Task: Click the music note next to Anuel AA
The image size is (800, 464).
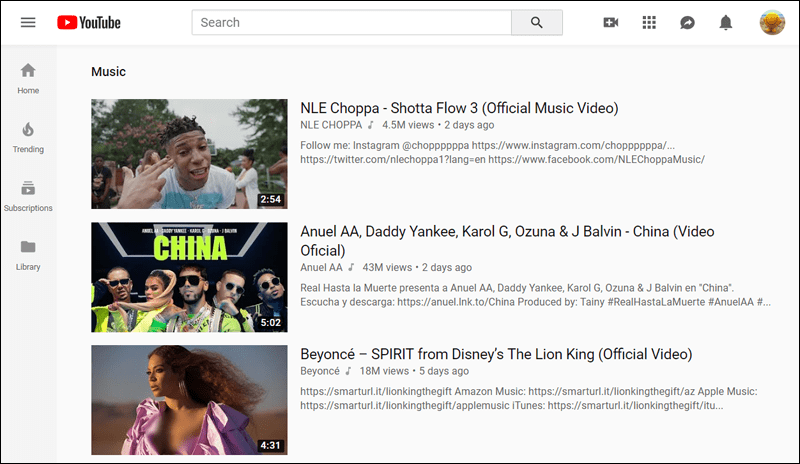Action: tap(351, 267)
